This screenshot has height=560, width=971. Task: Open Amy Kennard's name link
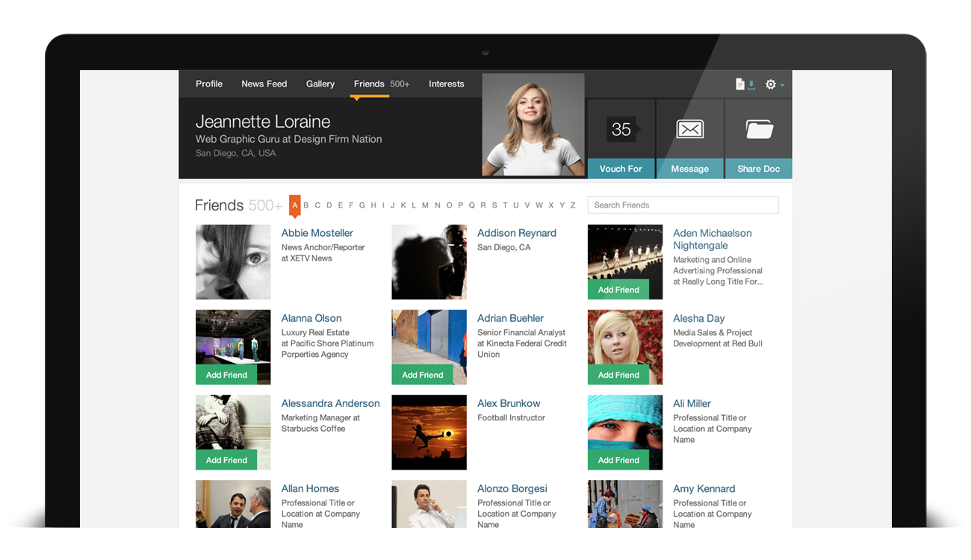[704, 488]
